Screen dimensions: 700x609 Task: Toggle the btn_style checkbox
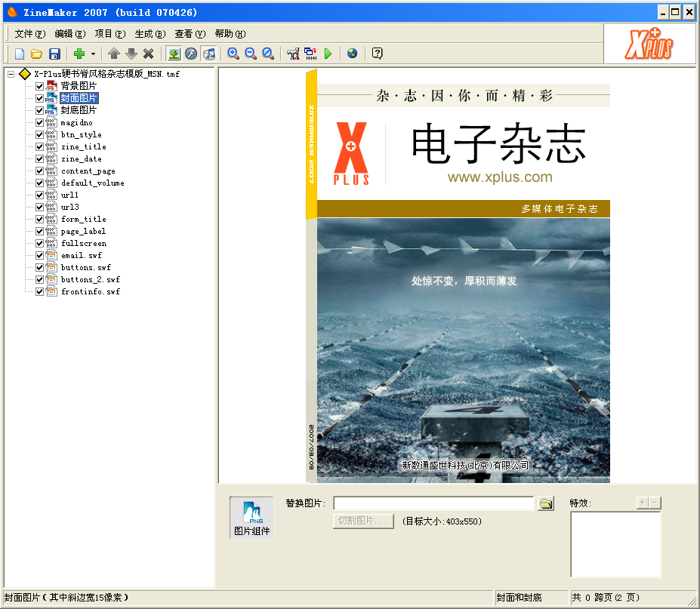pos(40,135)
